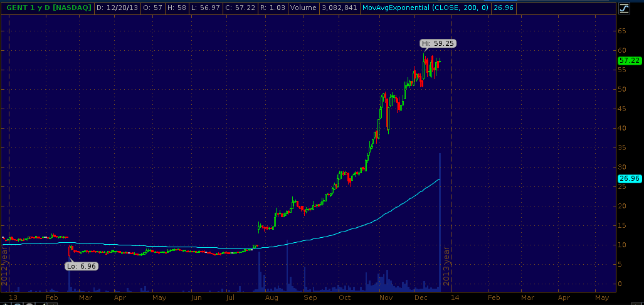Click the Feb label near the left edge

(x=53, y=297)
